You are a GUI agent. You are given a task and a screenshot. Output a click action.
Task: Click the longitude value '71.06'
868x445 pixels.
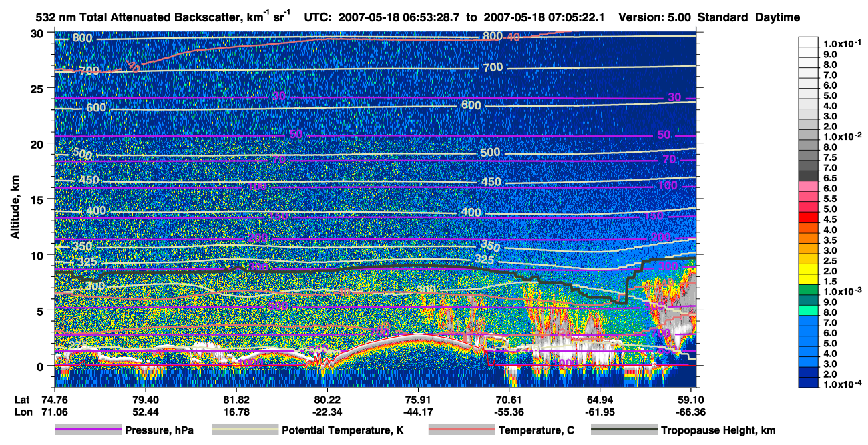click(x=53, y=412)
